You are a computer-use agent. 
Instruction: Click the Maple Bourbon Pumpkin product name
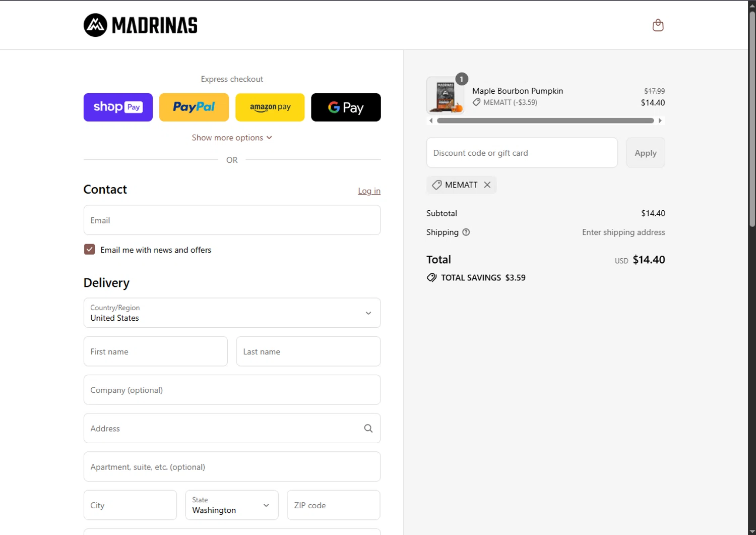(518, 91)
